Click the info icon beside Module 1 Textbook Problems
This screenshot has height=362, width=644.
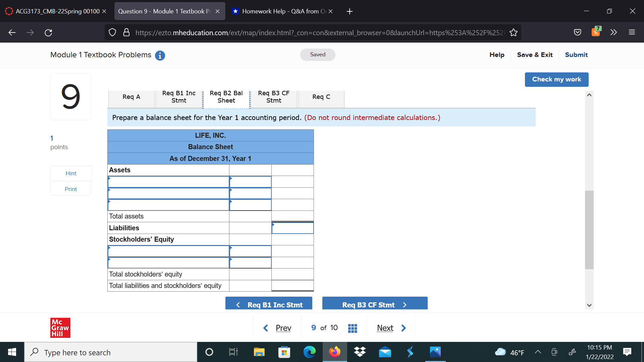click(160, 56)
